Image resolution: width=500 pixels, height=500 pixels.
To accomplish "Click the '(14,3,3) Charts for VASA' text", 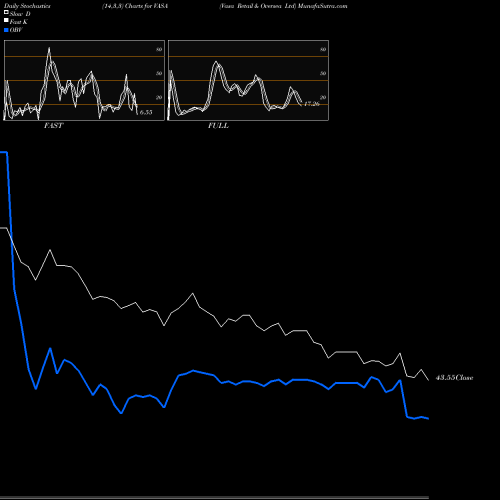I will tap(135, 6).
